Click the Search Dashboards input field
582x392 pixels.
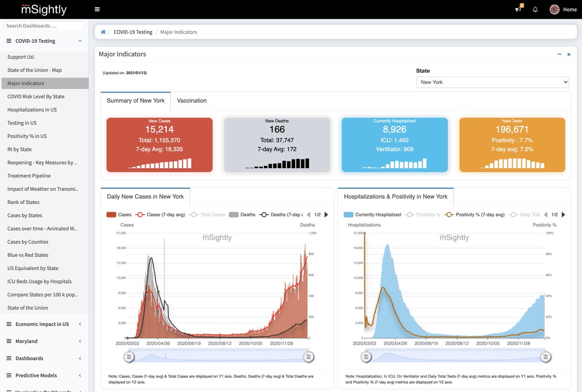coord(44,26)
